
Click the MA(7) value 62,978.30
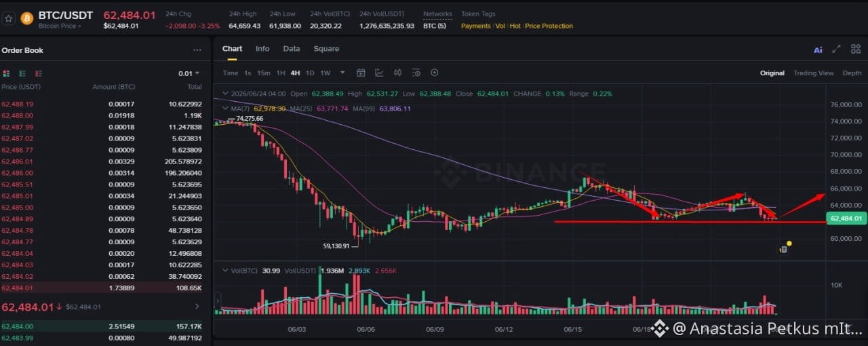(270, 109)
